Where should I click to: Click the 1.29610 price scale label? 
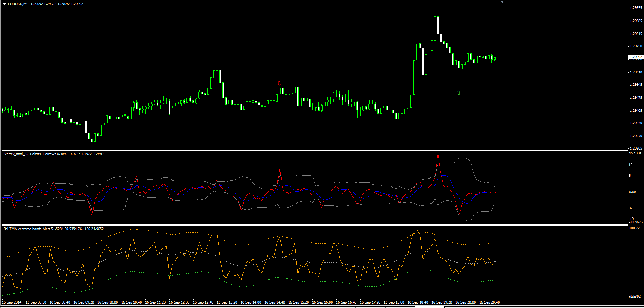click(x=636, y=72)
